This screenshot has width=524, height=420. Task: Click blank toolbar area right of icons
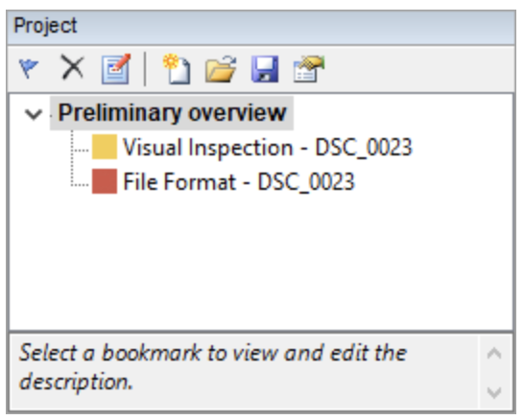click(x=417, y=69)
